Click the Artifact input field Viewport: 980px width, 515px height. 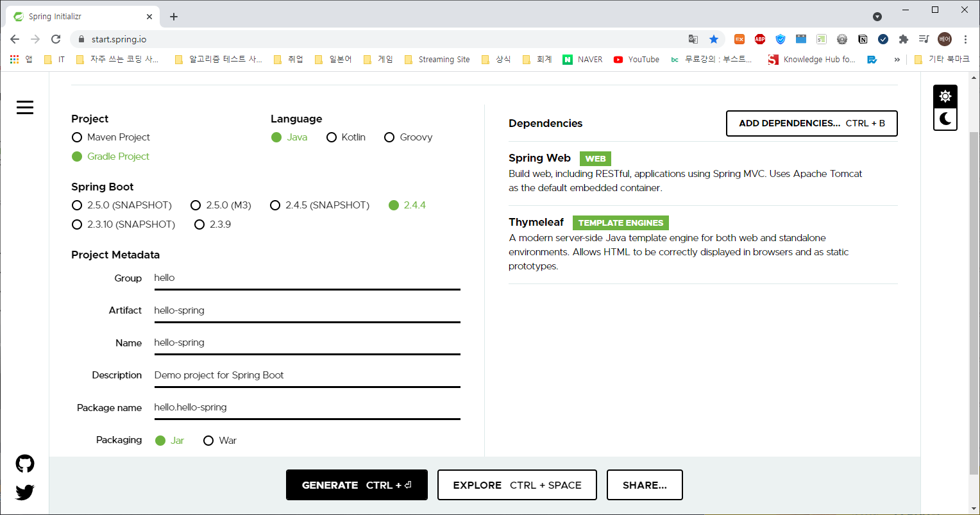[x=307, y=310]
